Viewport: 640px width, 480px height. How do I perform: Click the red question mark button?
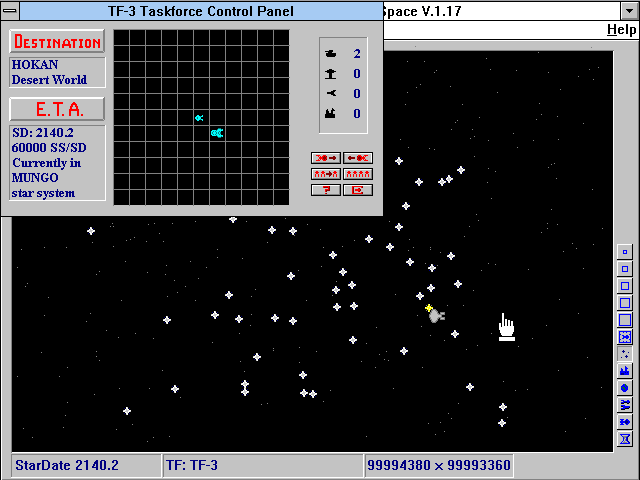click(x=326, y=190)
